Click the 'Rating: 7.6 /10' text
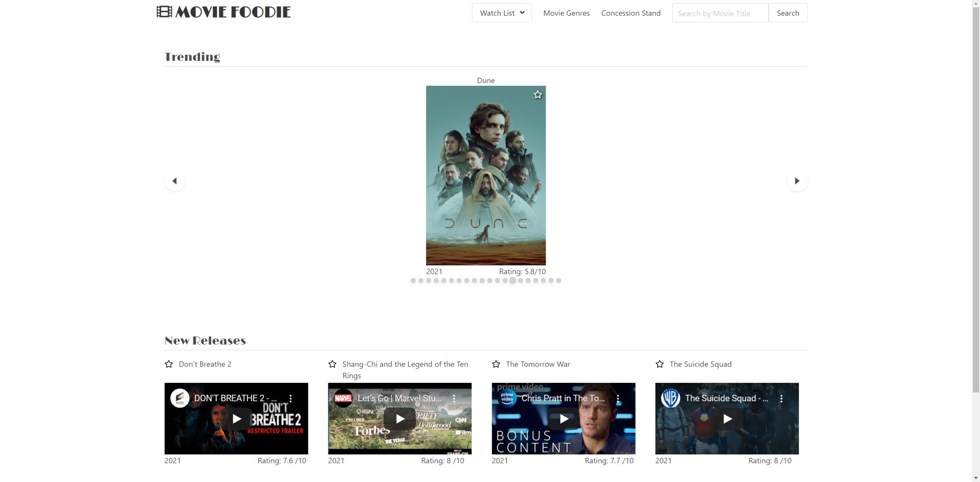This screenshot has height=482, width=980. point(282,461)
